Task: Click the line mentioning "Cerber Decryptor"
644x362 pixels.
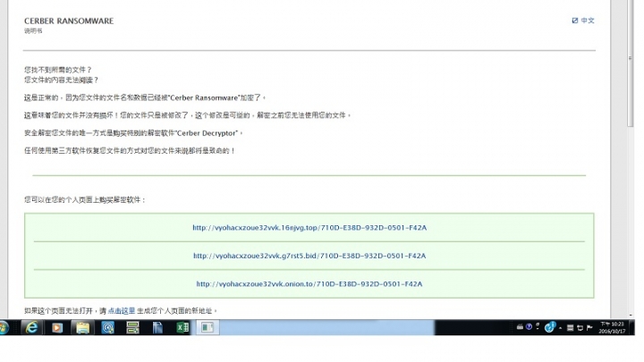Action: (x=133, y=133)
